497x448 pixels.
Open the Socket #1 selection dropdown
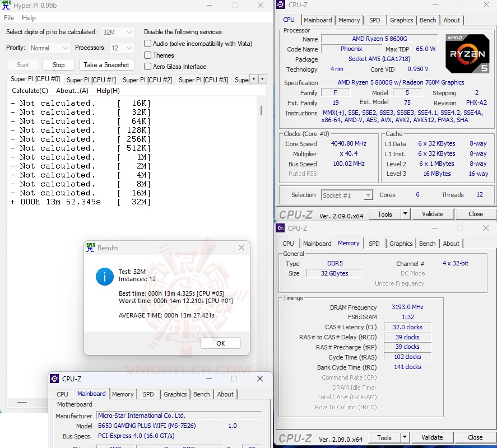click(x=347, y=195)
